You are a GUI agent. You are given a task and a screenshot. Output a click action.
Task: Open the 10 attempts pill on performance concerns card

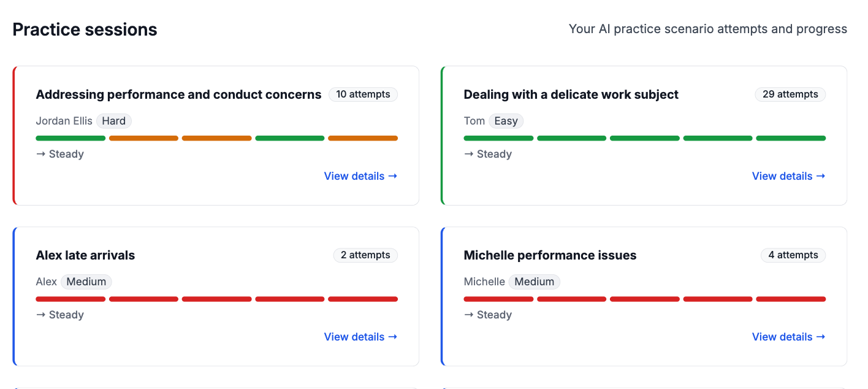pyautogui.click(x=363, y=94)
